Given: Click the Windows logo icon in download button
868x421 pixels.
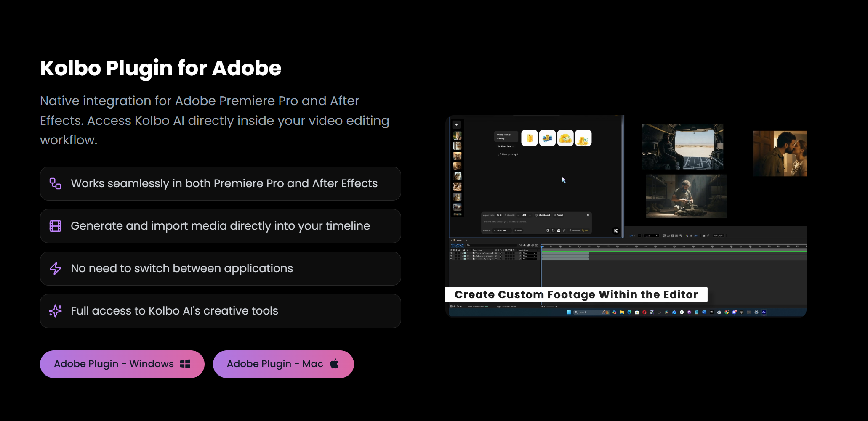Looking at the screenshot, I should (185, 364).
